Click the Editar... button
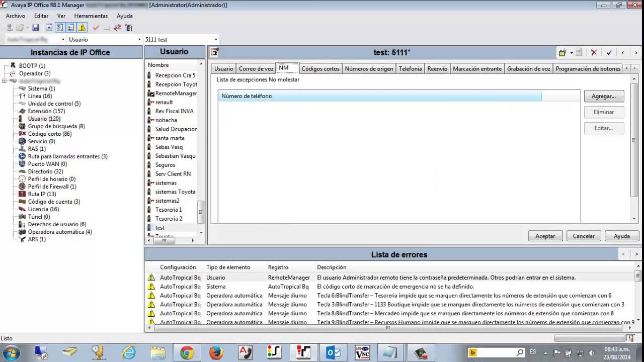This screenshot has height=362, width=644. (604, 128)
